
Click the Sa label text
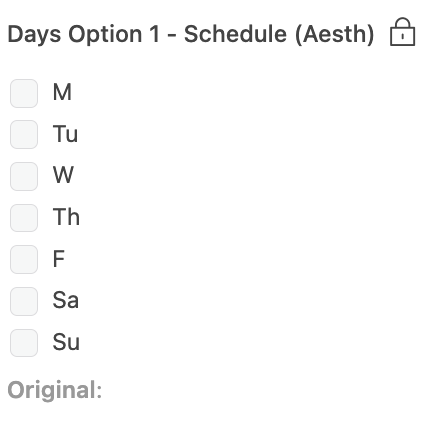click(x=66, y=300)
